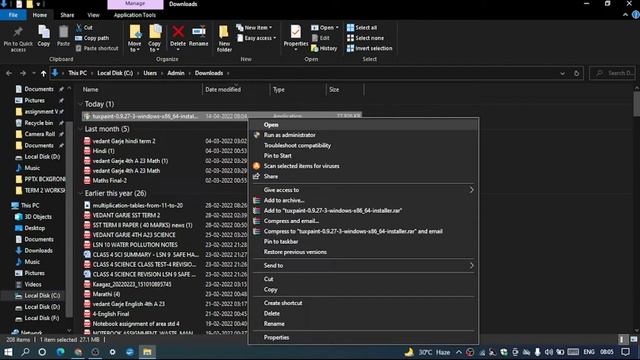Click the Back navigation arrow
The image size is (640, 360).
pyautogui.click(x=9, y=73)
